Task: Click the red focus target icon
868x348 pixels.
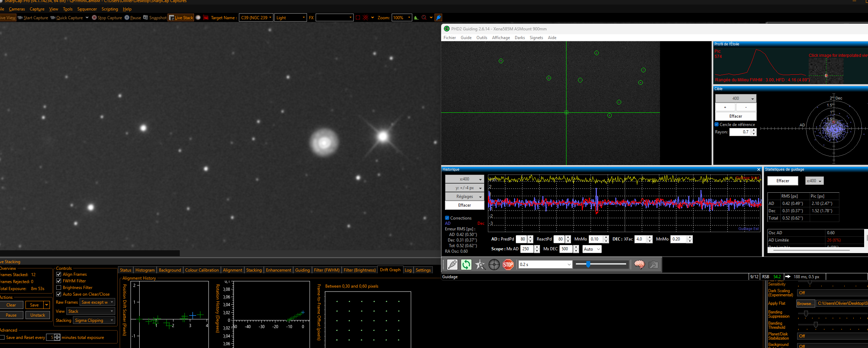Action: point(424,17)
